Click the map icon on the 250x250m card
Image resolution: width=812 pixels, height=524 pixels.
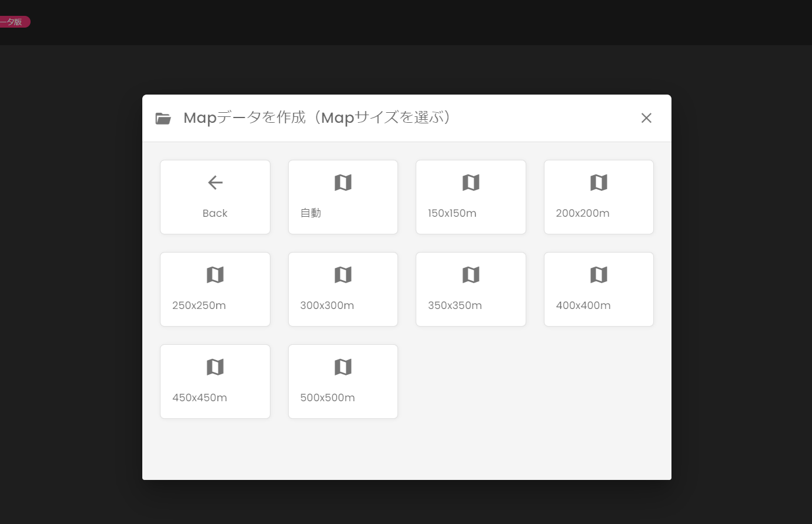[215, 274]
